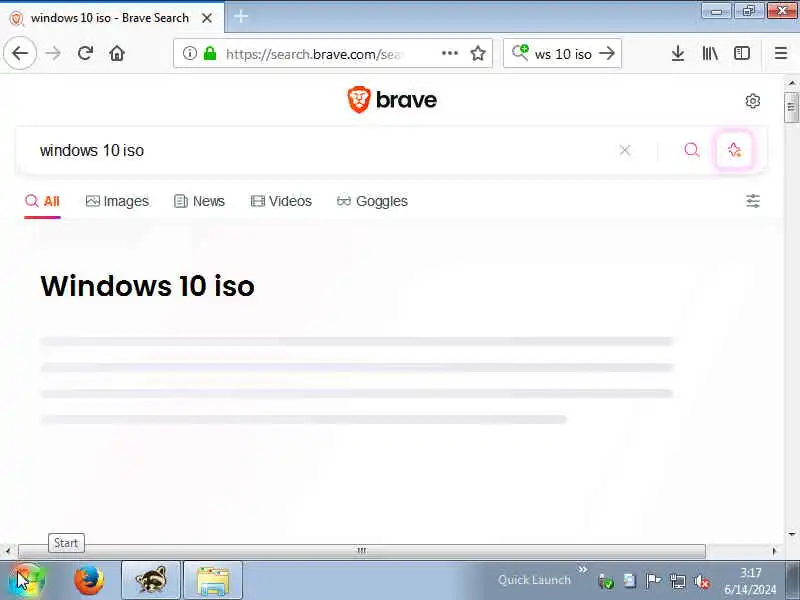The height and width of the screenshot is (600, 800).
Task: Go back to the previous page
Action: pyautogui.click(x=20, y=53)
